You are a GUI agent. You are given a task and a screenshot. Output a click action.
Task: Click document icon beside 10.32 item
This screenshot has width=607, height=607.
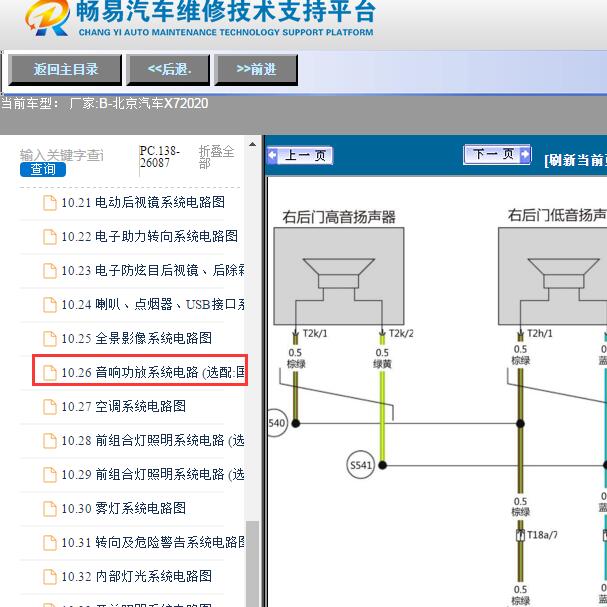tap(50, 577)
